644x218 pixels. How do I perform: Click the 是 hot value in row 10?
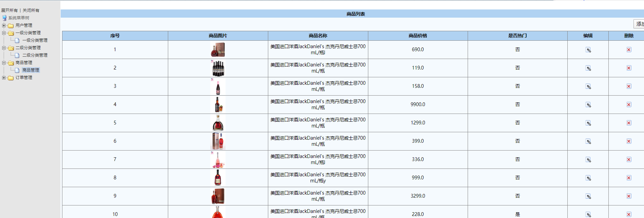pos(518,214)
